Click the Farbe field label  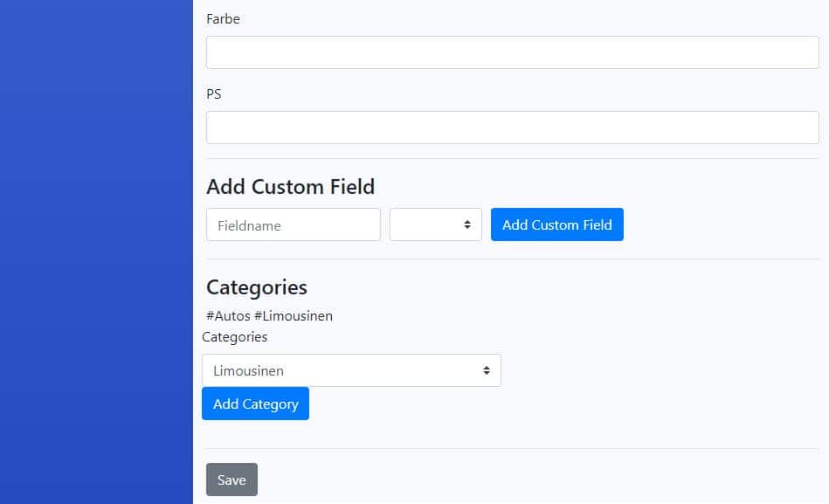(x=223, y=19)
